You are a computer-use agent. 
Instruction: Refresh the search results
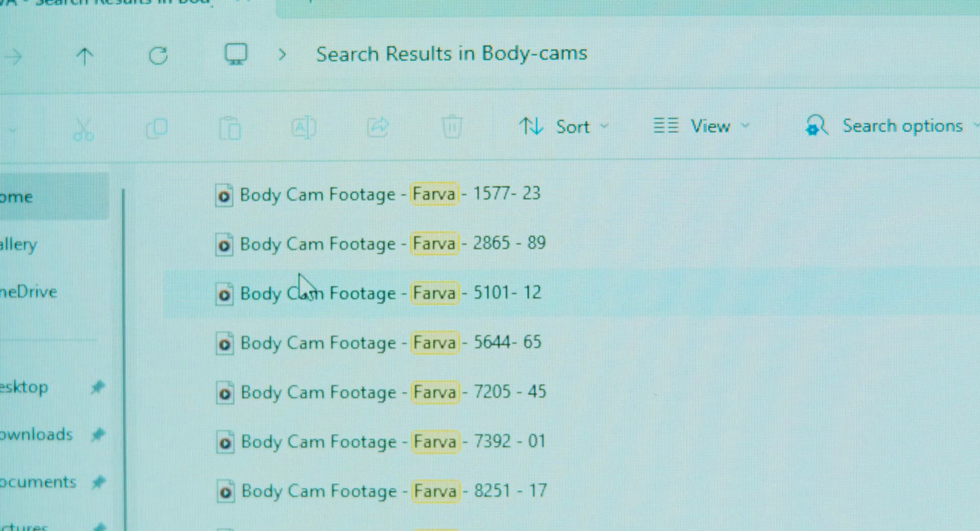click(158, 56)
